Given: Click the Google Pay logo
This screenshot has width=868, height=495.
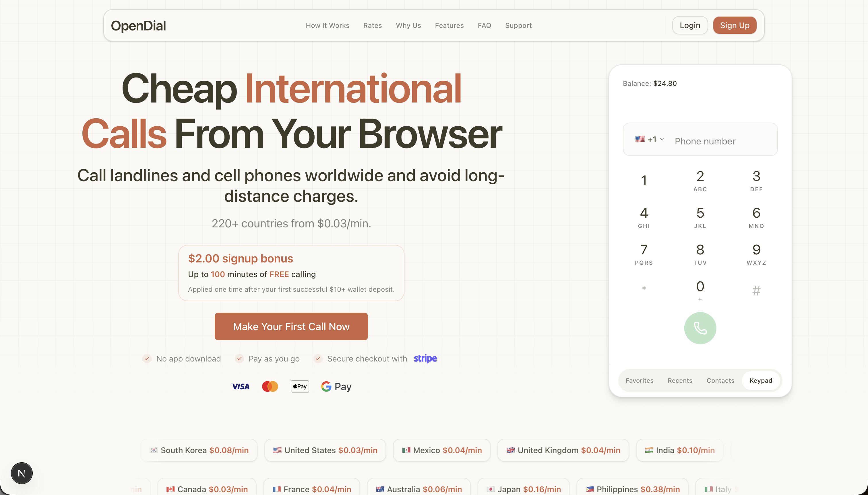Looking at the screenshot, I should coord(336,386).
